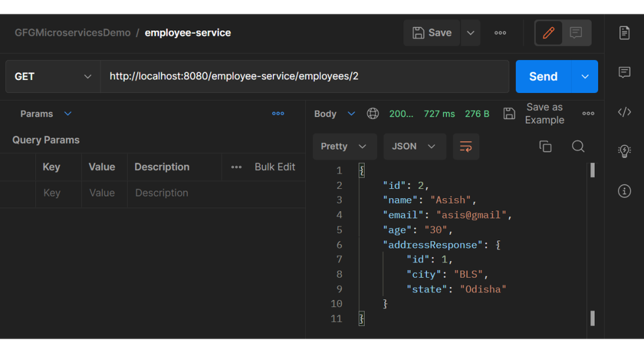Open the Code snippet icon

pos(624,112)
